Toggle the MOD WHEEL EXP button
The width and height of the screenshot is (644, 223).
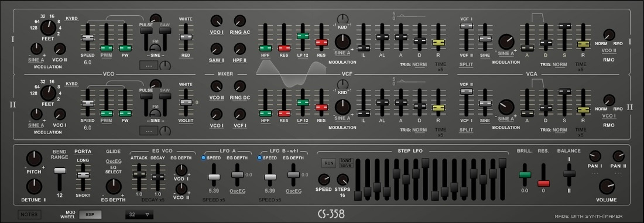click(90, 214)
